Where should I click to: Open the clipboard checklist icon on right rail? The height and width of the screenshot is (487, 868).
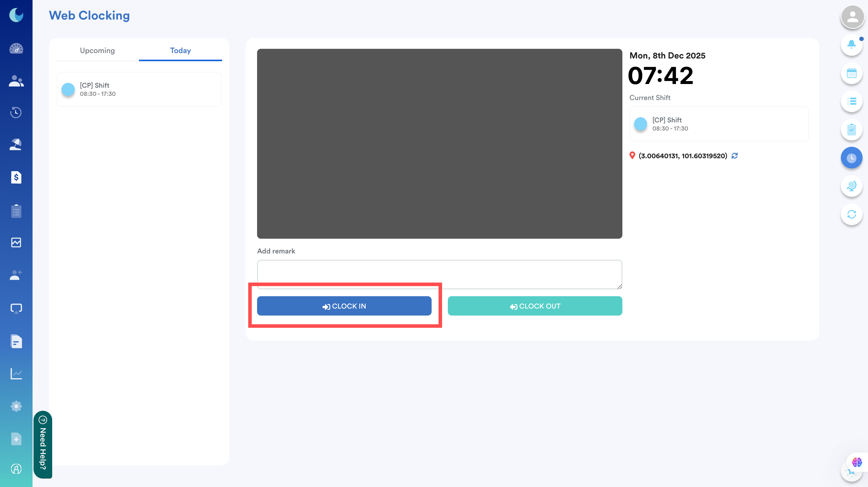(852, 130)
